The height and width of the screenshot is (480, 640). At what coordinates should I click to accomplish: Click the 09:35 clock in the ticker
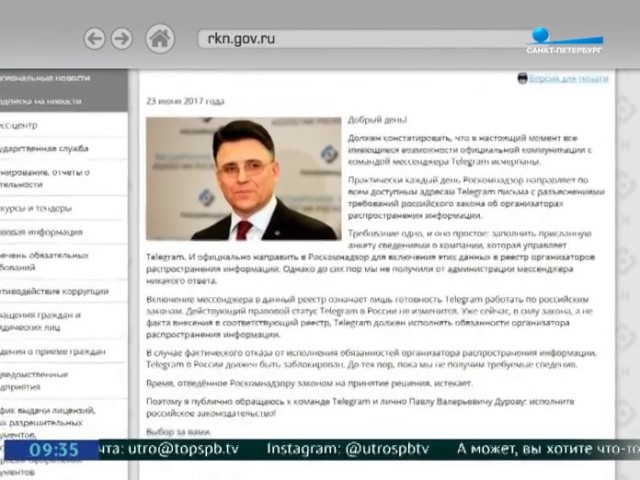(53, 450)
